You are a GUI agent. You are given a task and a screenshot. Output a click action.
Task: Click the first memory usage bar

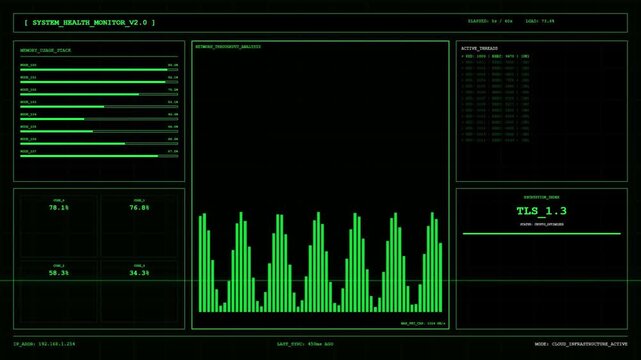99,70
